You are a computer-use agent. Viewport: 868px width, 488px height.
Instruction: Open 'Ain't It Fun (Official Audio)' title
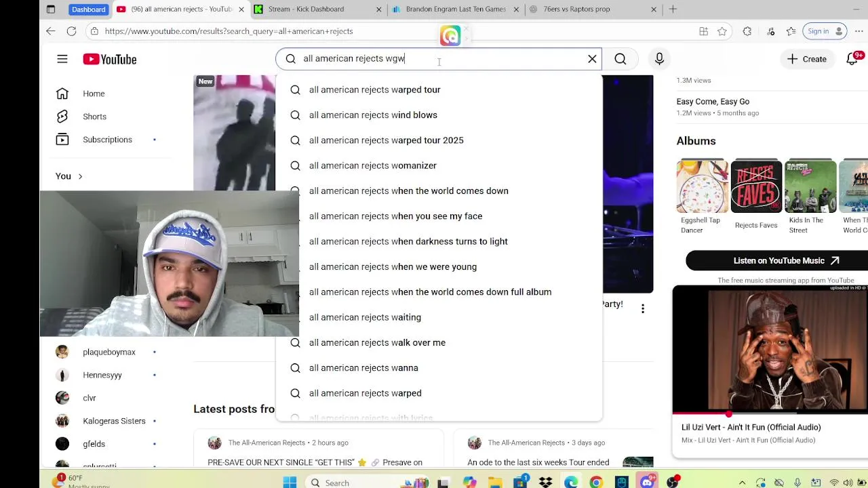click(x=751, y=428)
